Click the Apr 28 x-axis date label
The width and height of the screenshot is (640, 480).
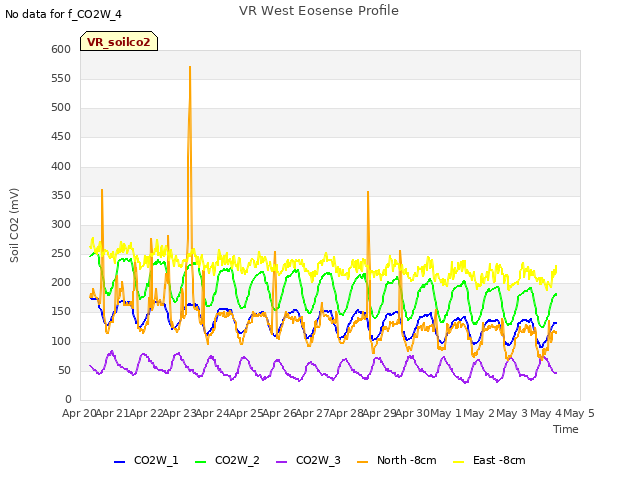[346, 413]
